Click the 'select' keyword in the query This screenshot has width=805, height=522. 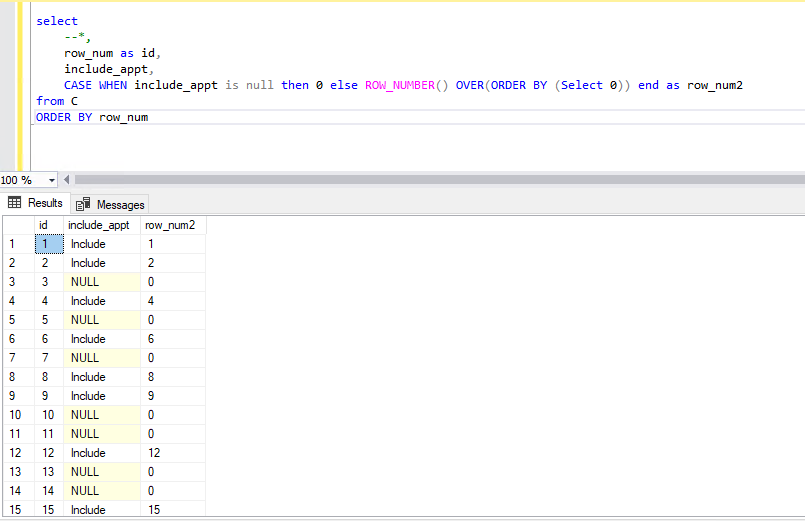57,21
